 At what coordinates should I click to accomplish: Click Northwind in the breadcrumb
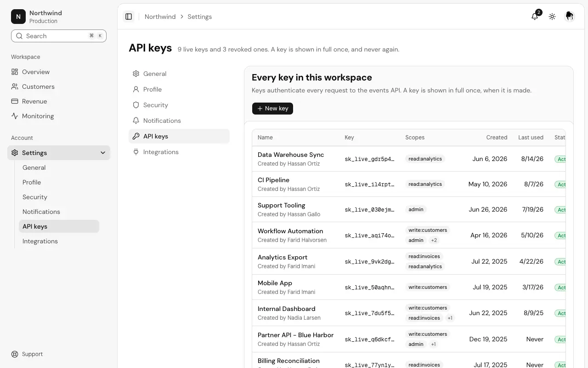160,17
